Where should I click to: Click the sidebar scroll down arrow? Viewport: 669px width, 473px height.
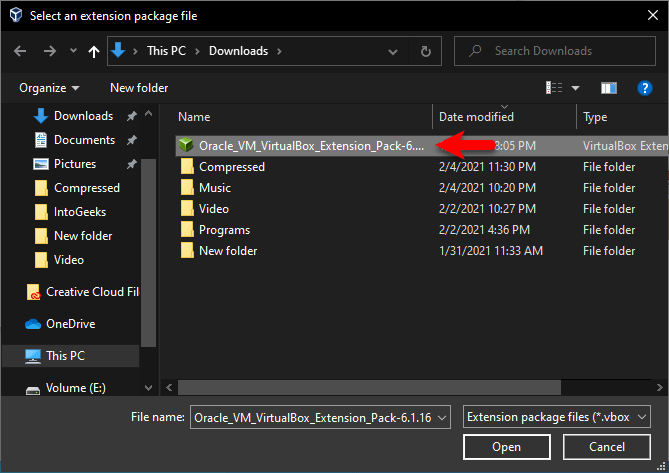tap(148, 388)
